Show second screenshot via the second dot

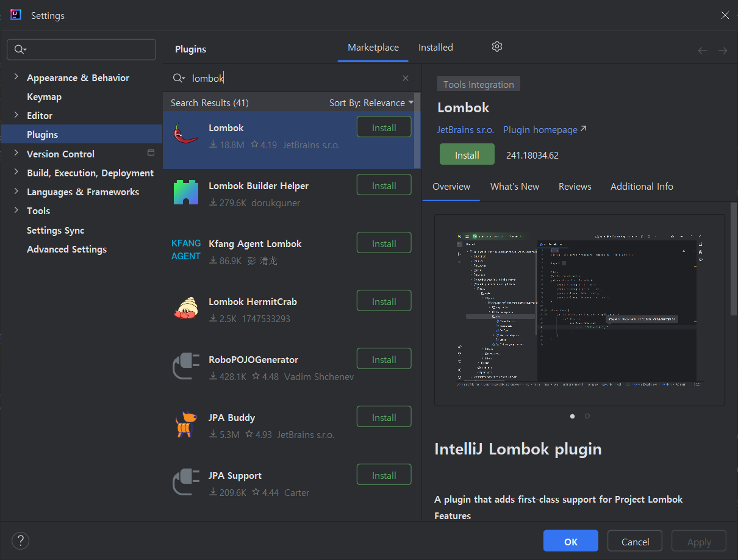pyautogui.click(x=587, y=416)
